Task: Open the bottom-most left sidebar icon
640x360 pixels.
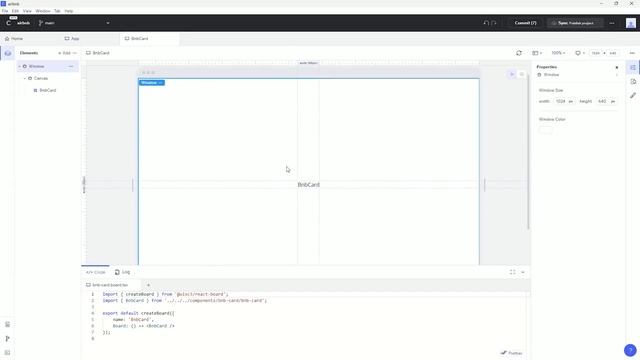Action: 7,352
